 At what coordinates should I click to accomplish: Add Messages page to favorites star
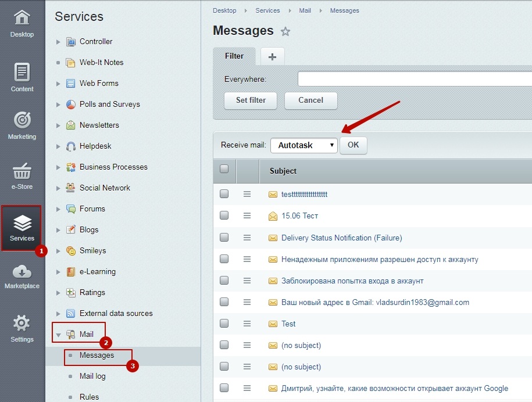[285, 31]
